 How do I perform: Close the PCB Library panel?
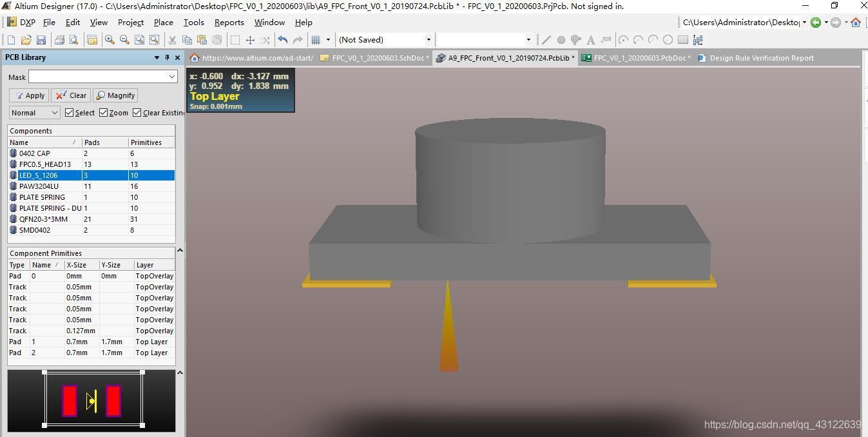[x=177, y=57]
